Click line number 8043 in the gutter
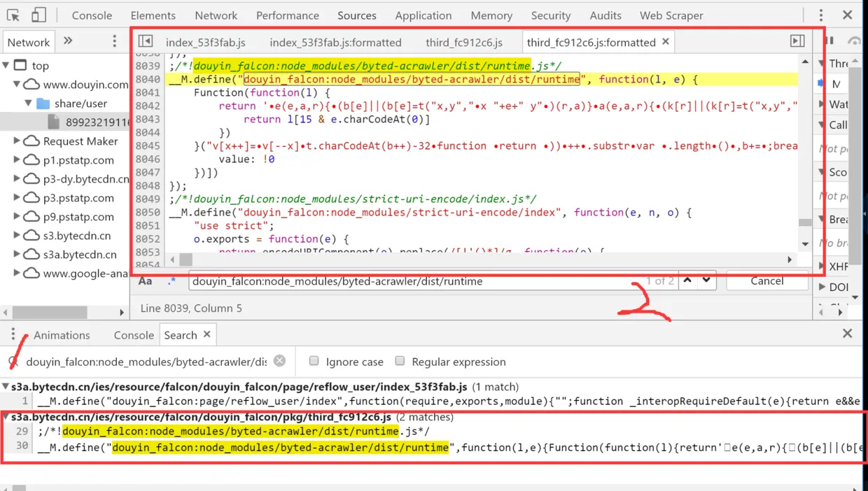868x491 pixels. (x=148, y=119)
